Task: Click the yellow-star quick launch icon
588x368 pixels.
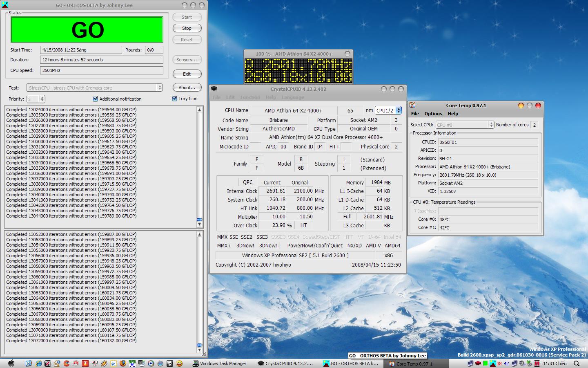Action: 114,364
